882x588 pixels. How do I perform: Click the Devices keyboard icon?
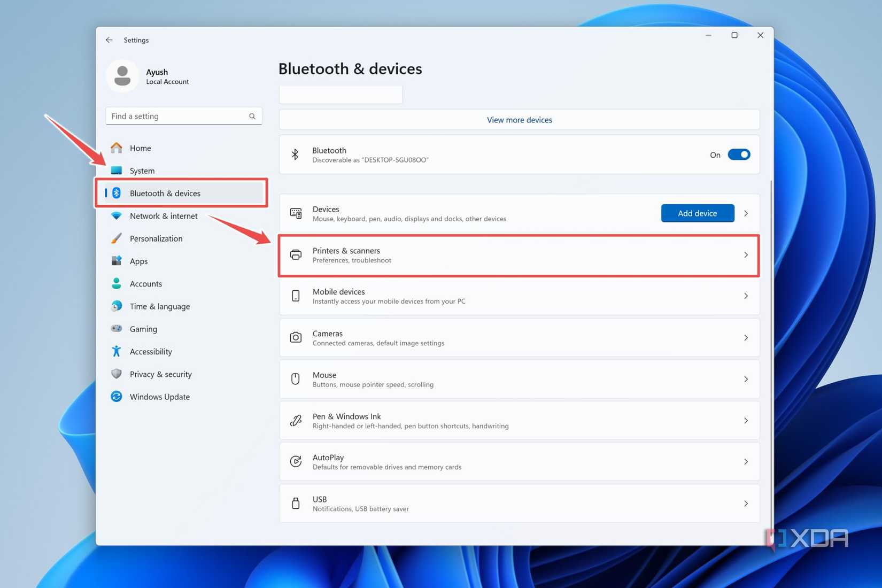coord(296,213)
